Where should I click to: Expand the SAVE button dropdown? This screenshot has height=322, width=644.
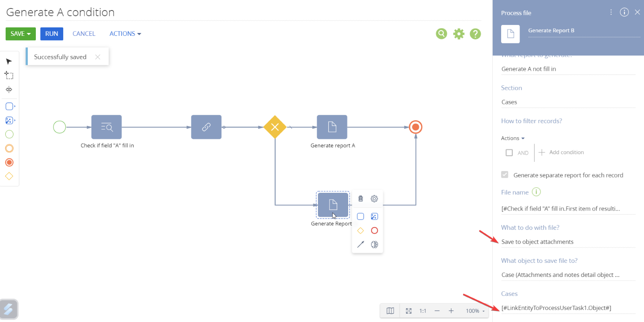tap(29, 34)
